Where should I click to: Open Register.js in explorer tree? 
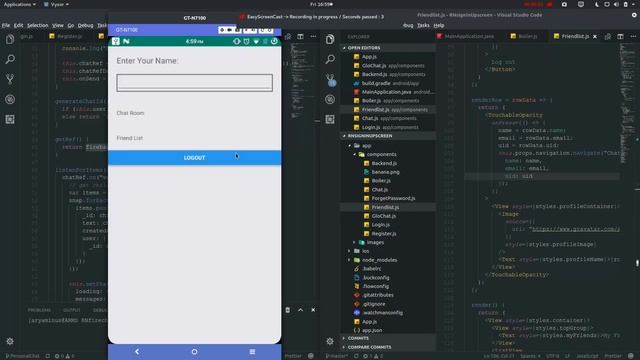point(384,233)
